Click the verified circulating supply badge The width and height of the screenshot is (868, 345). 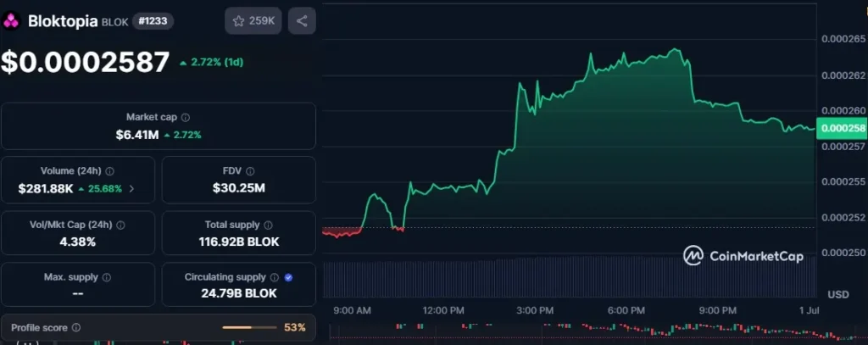(288, 277)
